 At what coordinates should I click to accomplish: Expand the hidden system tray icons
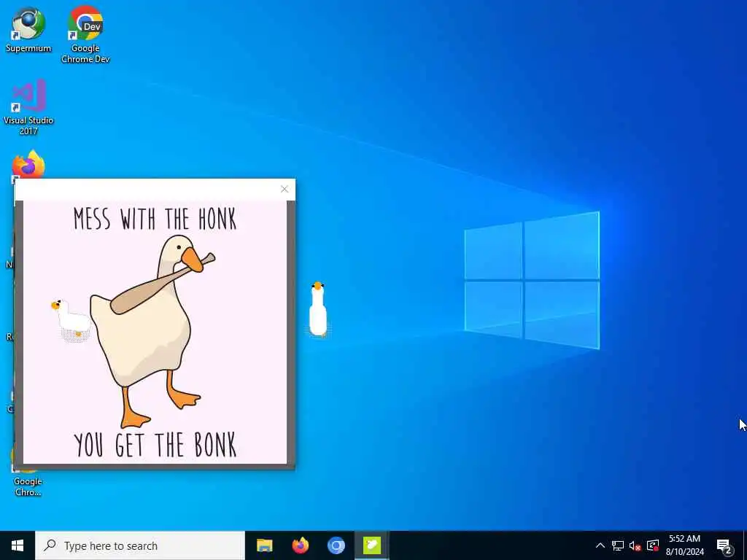[600, 545]
